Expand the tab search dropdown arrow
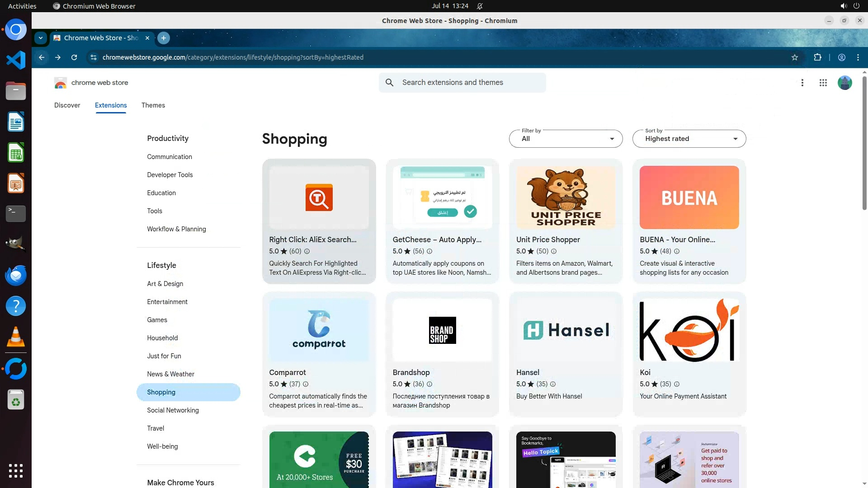Screen dimensions: 868x488 pos(41,38)
